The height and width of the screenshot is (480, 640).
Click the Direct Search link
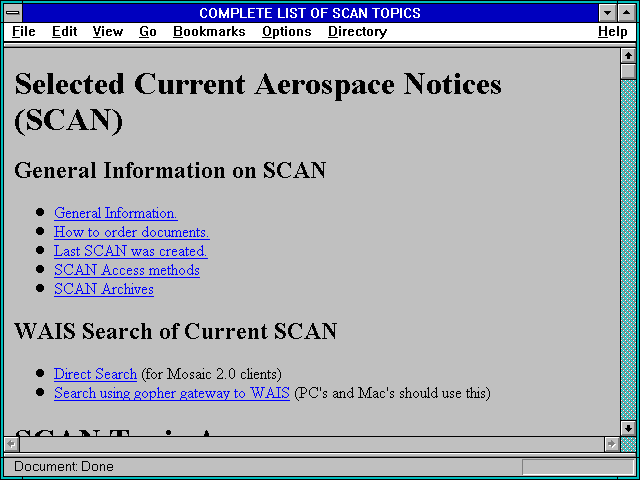point(95,374)
